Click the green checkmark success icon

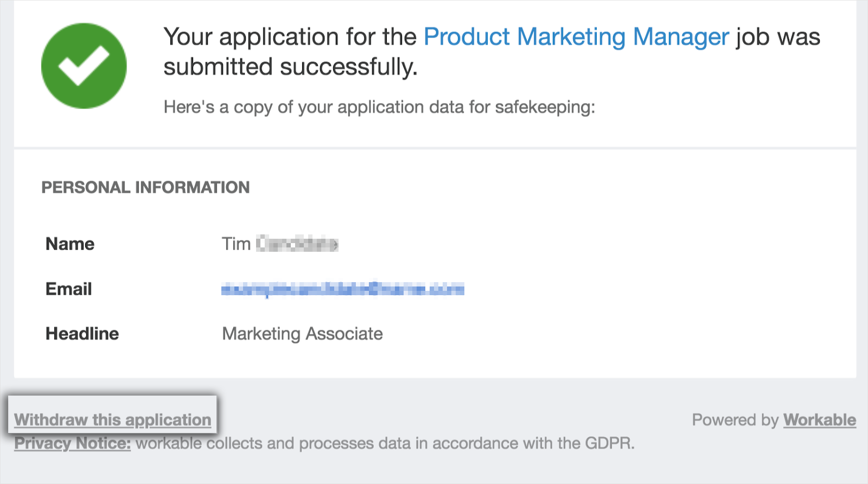[84, 66]
